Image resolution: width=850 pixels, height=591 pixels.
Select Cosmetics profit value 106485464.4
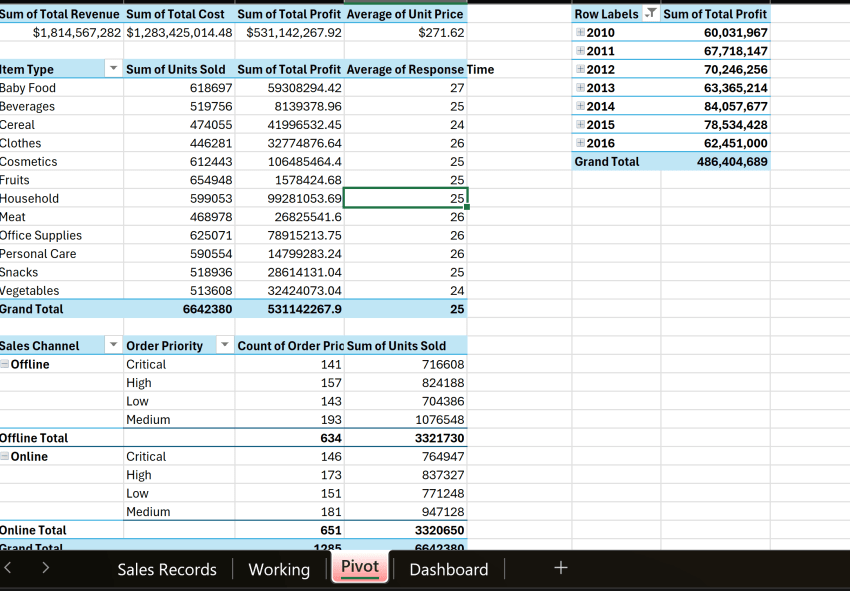(290, 162)
